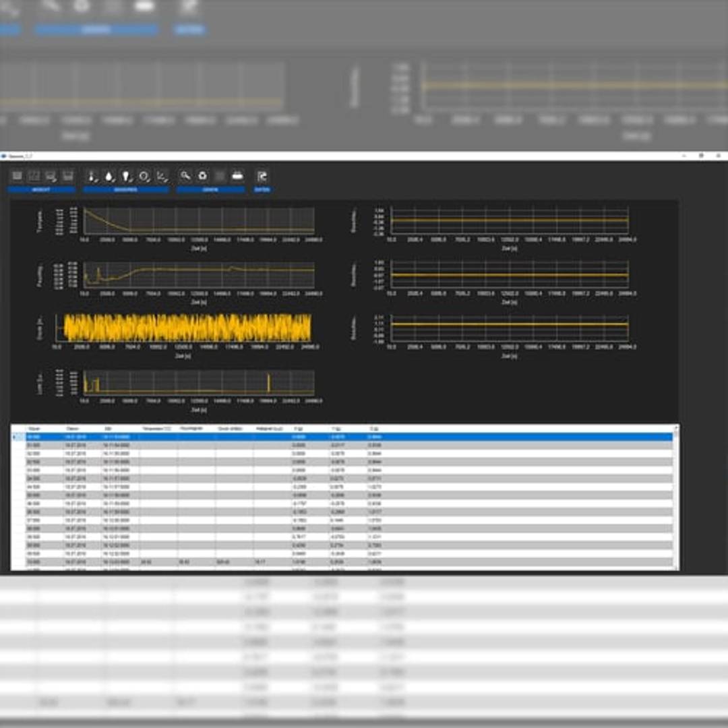
Task: Click the circular reset graph icon
Action: [x=203, y=176]
